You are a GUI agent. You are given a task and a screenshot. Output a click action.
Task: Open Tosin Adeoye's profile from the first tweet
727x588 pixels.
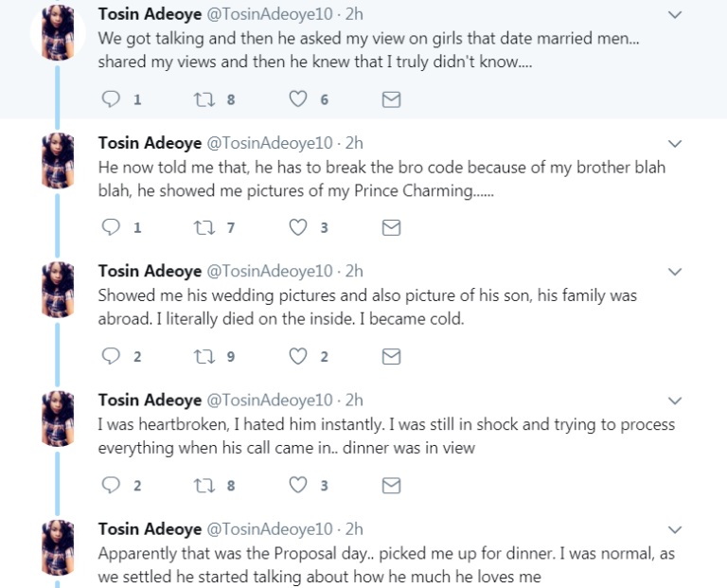[x=150, y=15]
